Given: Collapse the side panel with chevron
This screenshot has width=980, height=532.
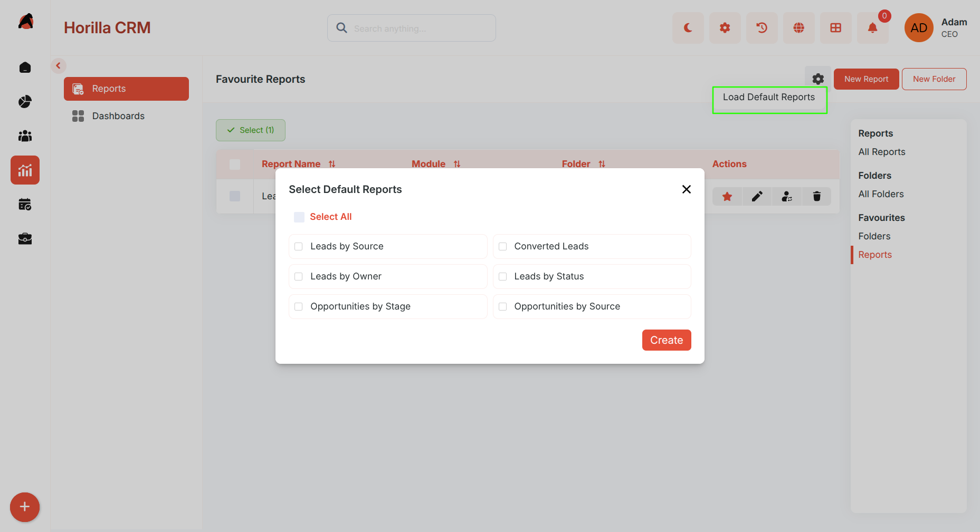Looking at the screenshot, I should coord(59,66).
